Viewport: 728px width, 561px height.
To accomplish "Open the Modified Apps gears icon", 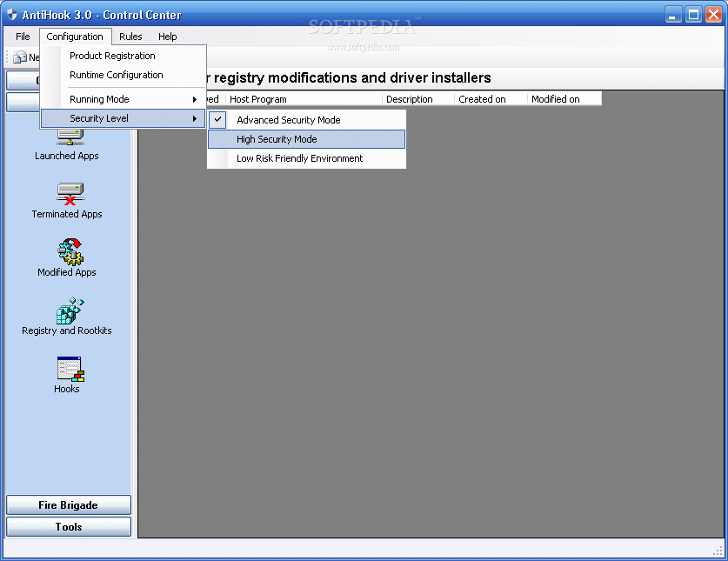I will coord(70,252).
